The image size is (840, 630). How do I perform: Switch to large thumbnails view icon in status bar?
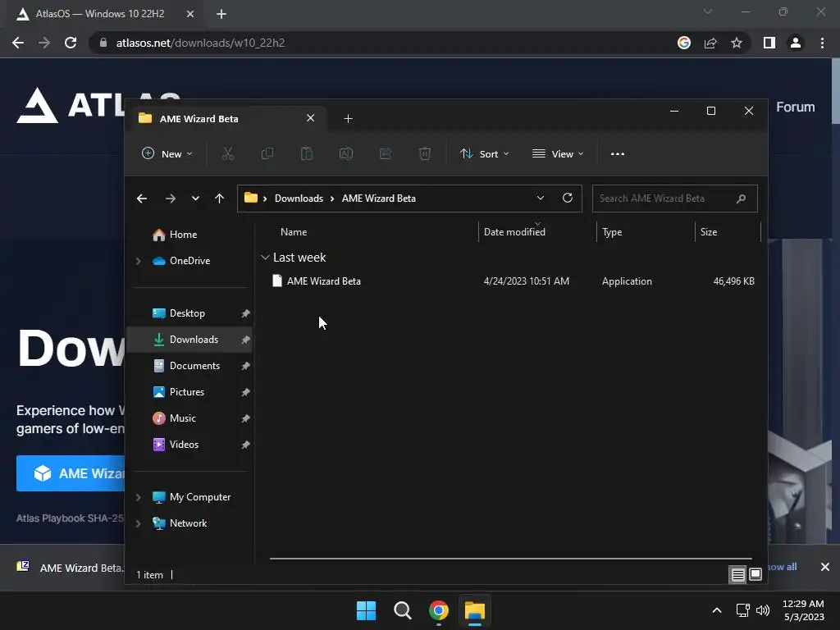(756, 575)
